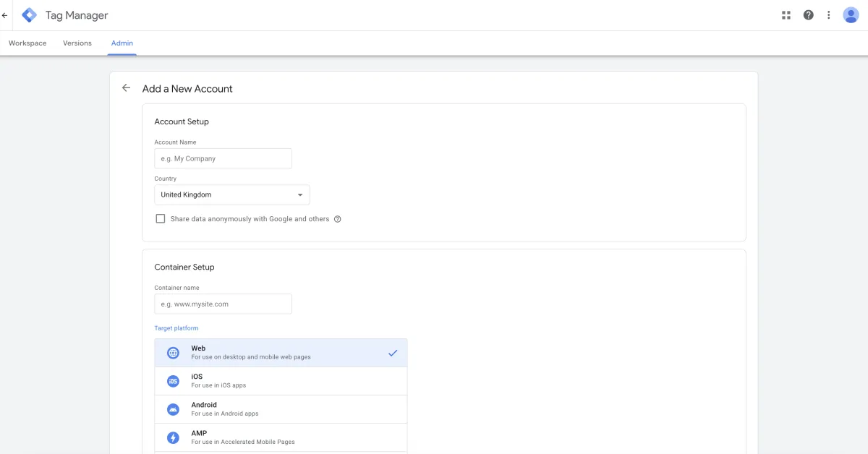Choose the Android target platform row

tap(281, 409)
